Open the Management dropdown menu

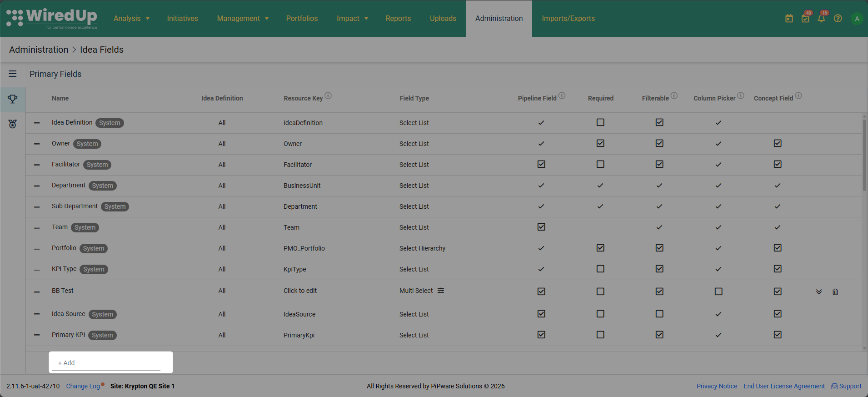pyautogui.click(x=243, y=19)
